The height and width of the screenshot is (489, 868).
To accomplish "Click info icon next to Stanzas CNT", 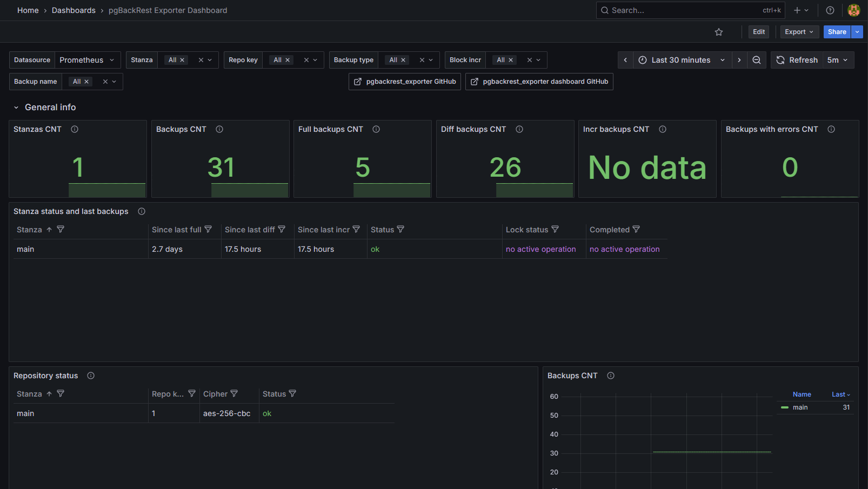I will pyautogui.click(x=75, y=129).
